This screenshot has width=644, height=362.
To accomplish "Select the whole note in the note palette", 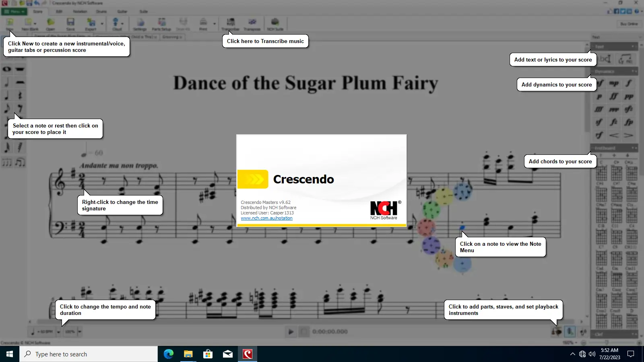I will point(7,69).
